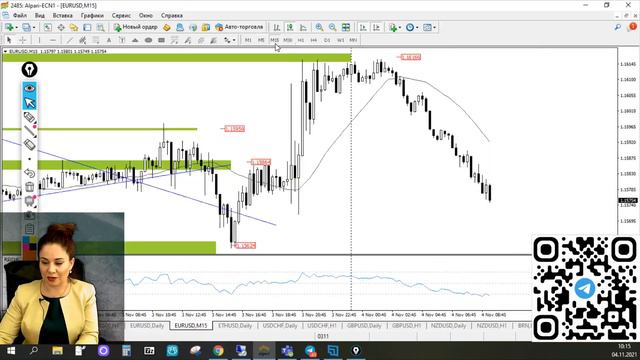Undo last Epic Pen stroke
The image size is (640, 360).
[x=29, y=173]
